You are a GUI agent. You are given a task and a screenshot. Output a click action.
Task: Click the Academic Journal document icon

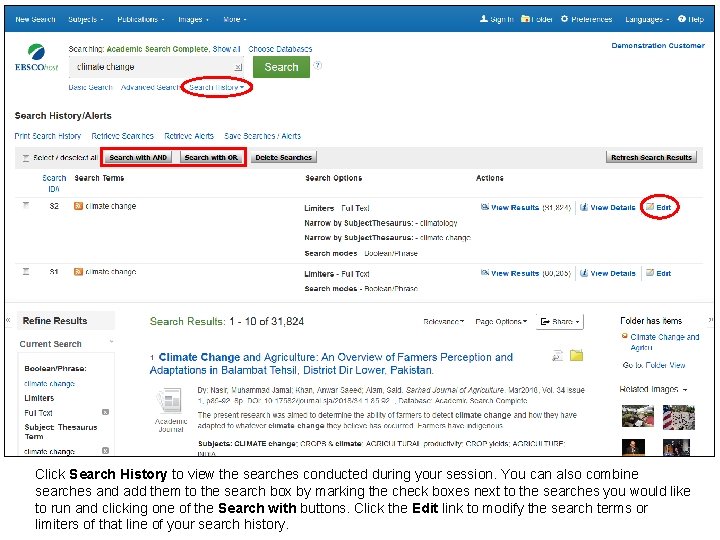point(169,401)
